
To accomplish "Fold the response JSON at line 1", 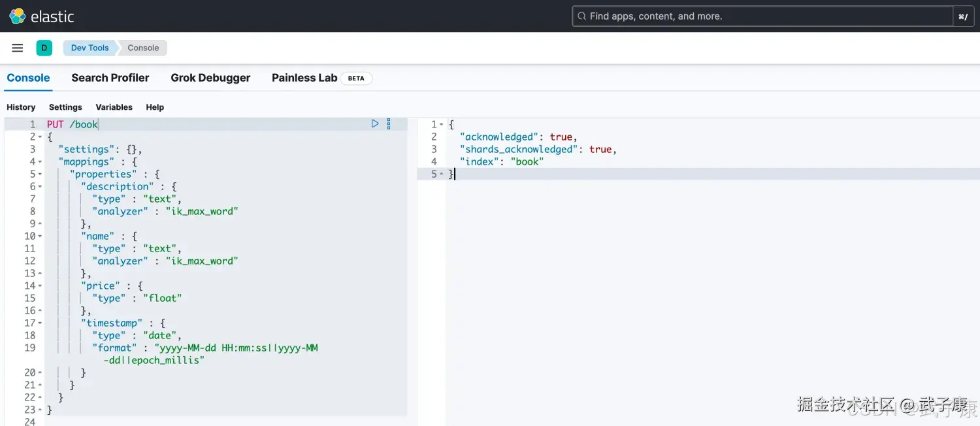I will (x=442, y=125).
